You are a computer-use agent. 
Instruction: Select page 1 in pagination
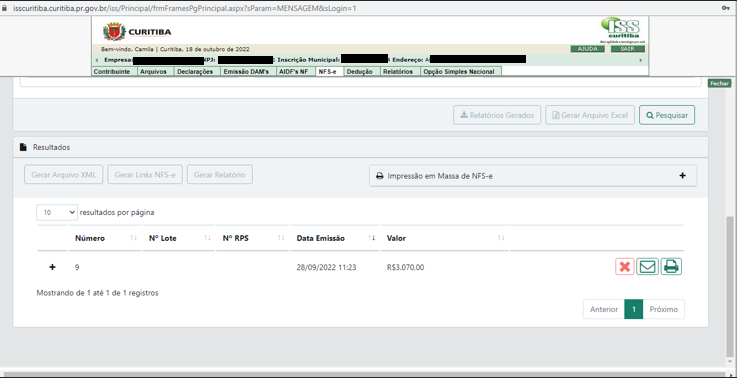634,309
